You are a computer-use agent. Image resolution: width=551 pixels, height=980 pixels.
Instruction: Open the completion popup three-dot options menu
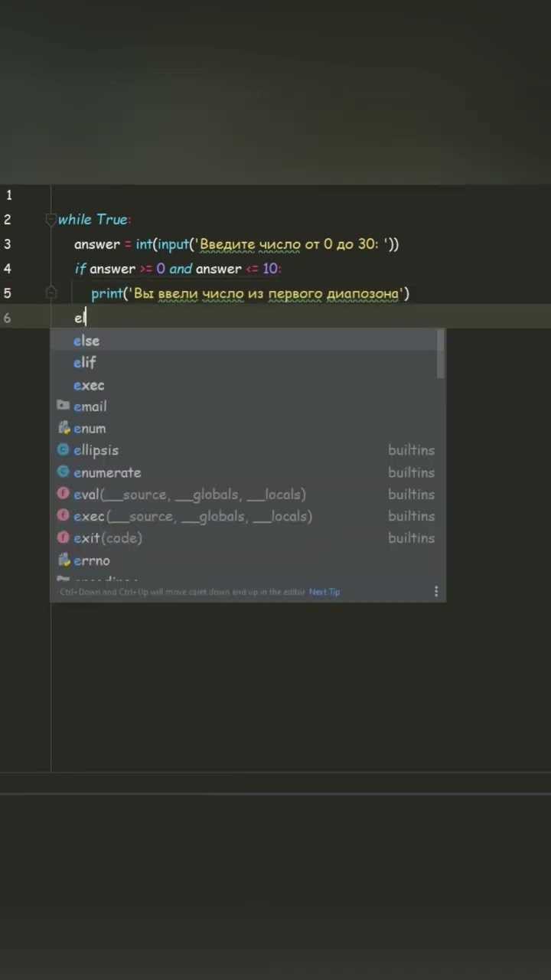[x=436, y=591]
